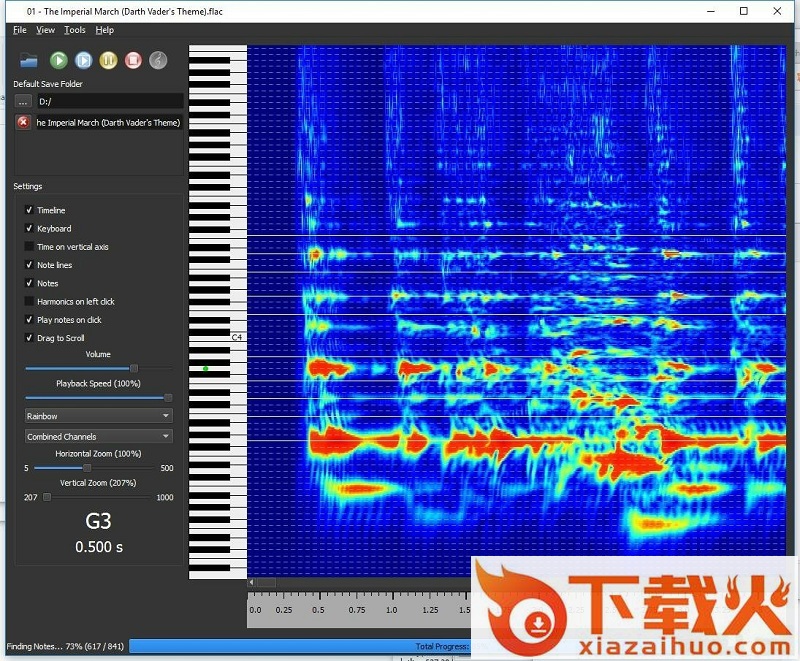Image resolution: width=800 pixels, height=661 pixels.
Task: Toggle the Notes checkbox
Action: coord(29,283)
